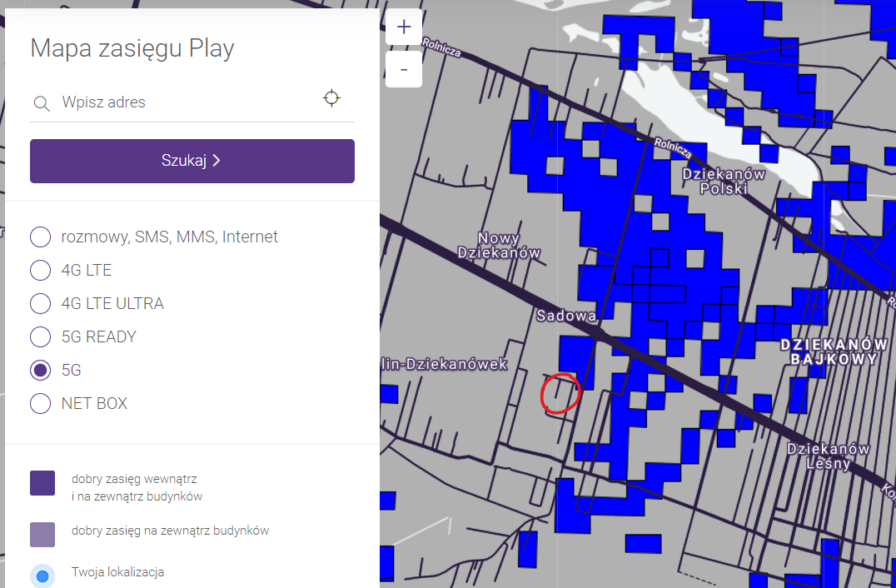This screenshot has width=896, height=588.
Task: Click the locate-me crosshair icon
Action: point(331,98)
